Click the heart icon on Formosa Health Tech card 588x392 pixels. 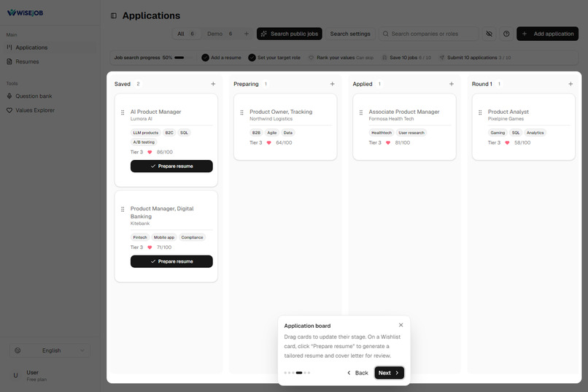tap(388, 143)
